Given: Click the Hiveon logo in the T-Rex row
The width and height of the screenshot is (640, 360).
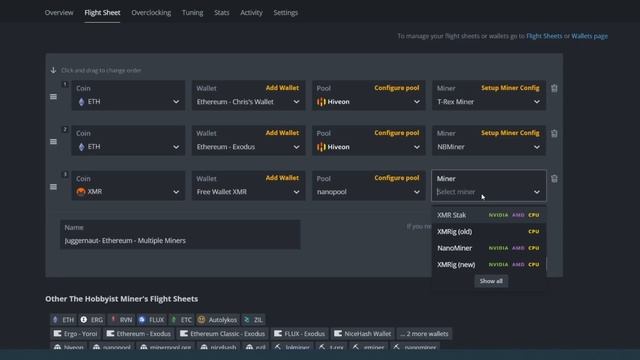Looking at the screenshot, I should coord(321,102).
